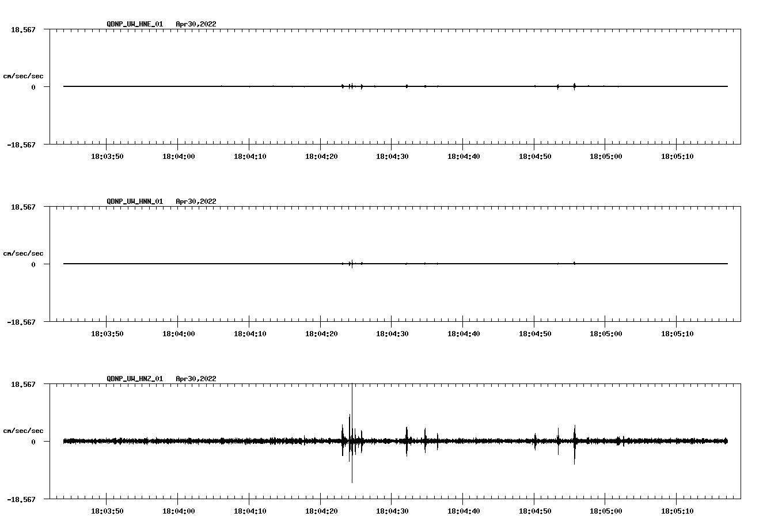Select 18:04:50 time label on HNE plot
Image resolution: width=782 pixels, height=532 pixels.
(x=534, y=157)
